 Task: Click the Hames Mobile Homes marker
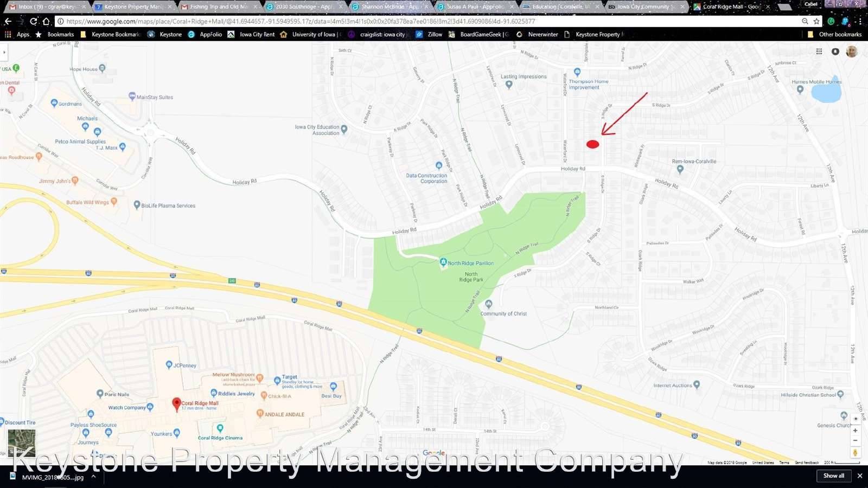coord(800,89)
